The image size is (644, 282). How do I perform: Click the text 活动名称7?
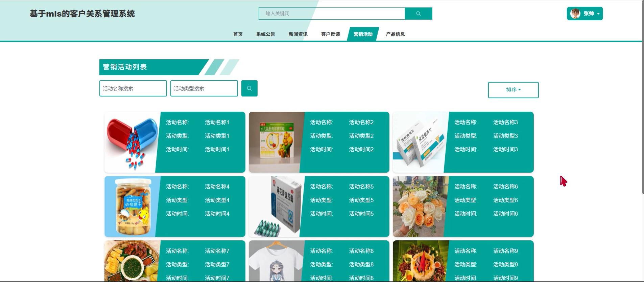pyautogui.click(x=217, y=251)
